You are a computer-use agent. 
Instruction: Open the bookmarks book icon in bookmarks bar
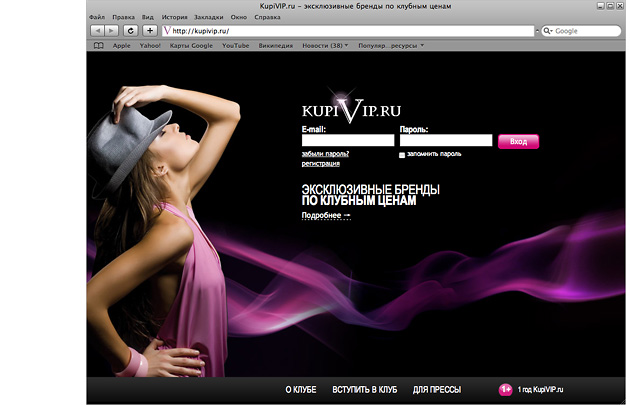(x=98, y=45)
